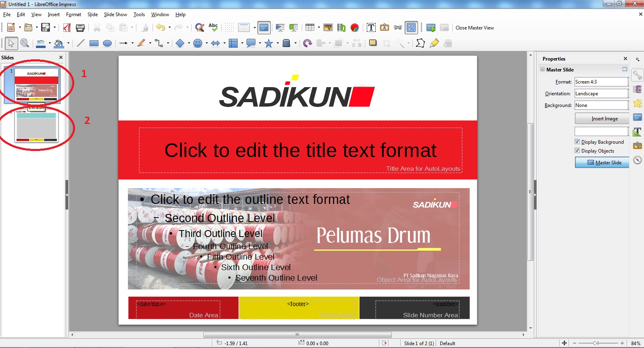
Task: Click the title text placeholder
Action: (x=301, y=150)
